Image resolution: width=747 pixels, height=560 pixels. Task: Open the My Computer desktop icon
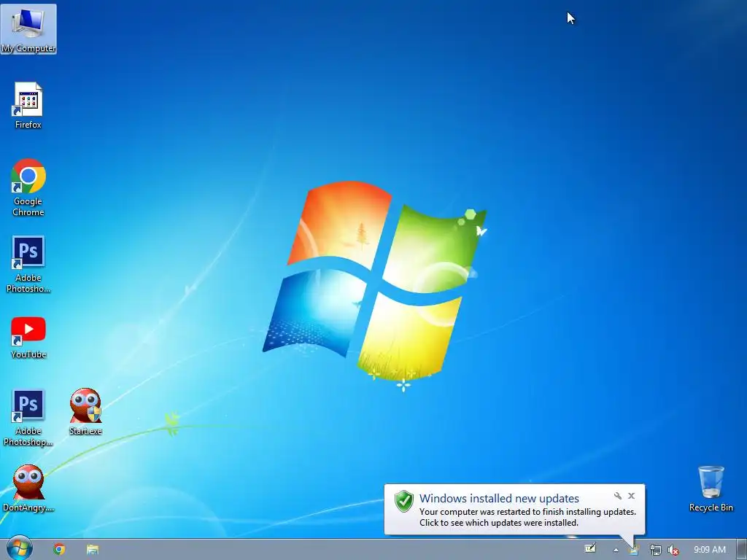pyautogui.click(x=28, y=29)
